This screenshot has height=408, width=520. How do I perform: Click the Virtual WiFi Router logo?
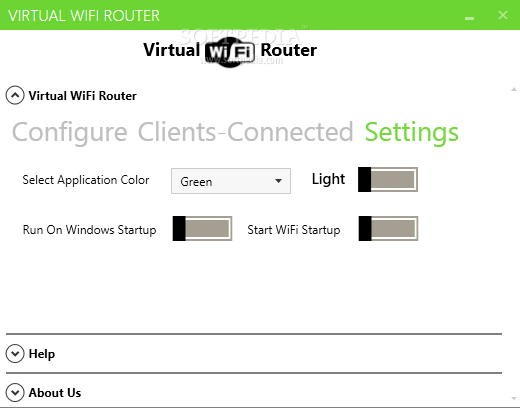click(x=230, y=51)
